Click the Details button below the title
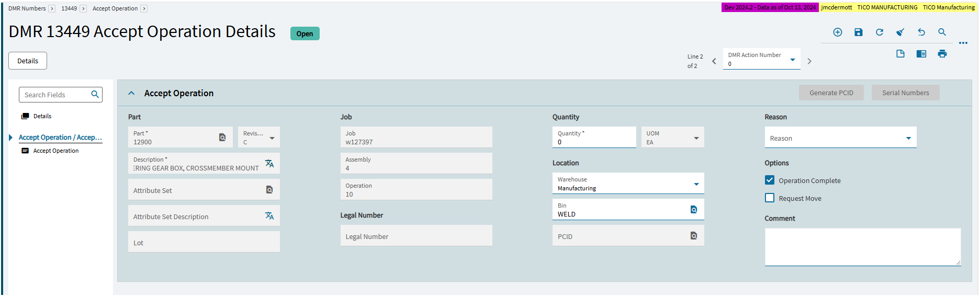This screenshot has width=980, height=296. (28, 61)
